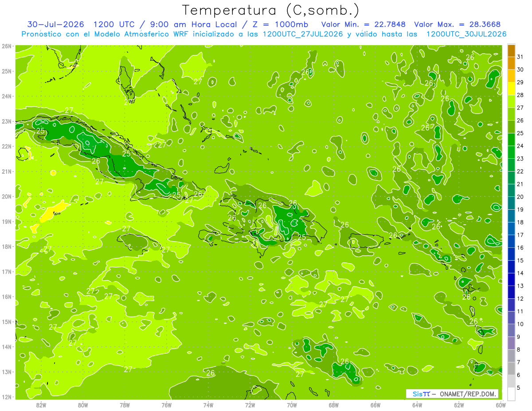Viewport: 532px width, 411px height.
Task: Click the "19N" latitude axis label
Action: 7,222
